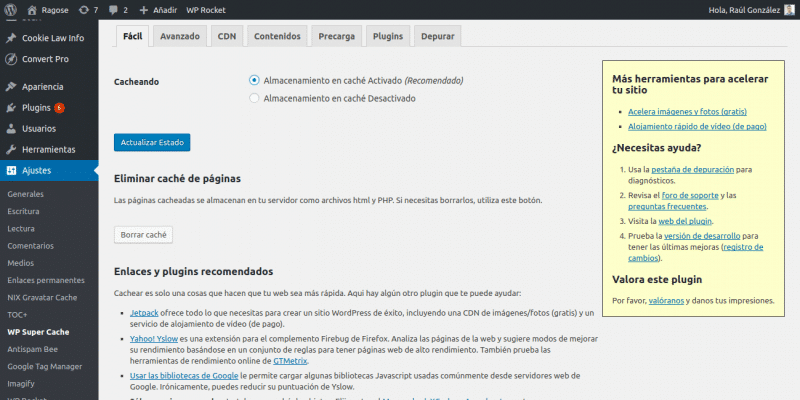The width and height of the screenshot is (800, 400).
Task: Select Almacenamiento en caché Desactivado
Action: pyautogui.click(x=254, y=98)
